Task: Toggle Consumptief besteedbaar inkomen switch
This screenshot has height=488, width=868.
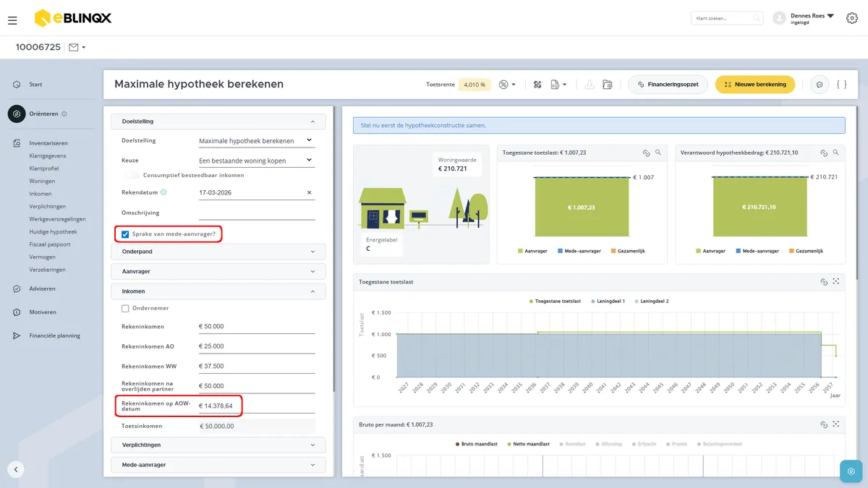Action: [132, 175]
